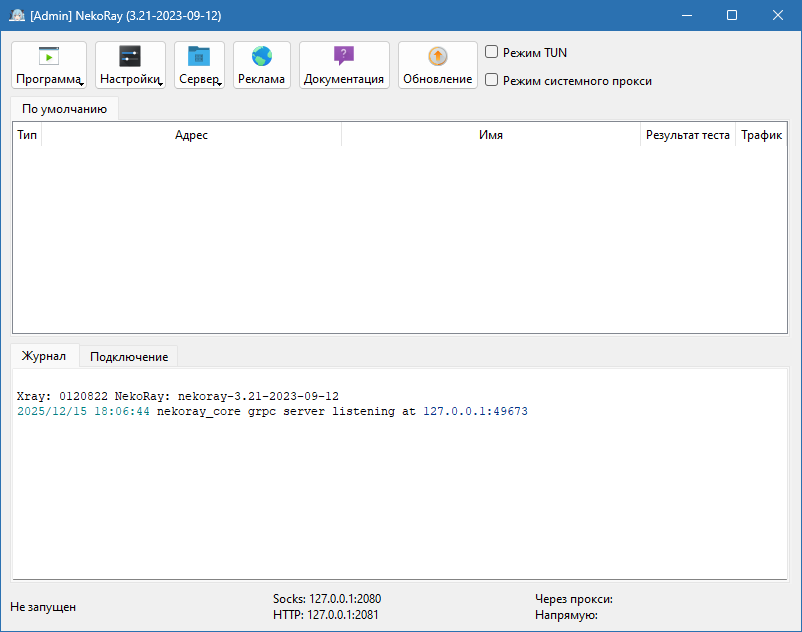Enable Режим системного прокси
Screen dimensions: 802x632
[x=490, y=80]
